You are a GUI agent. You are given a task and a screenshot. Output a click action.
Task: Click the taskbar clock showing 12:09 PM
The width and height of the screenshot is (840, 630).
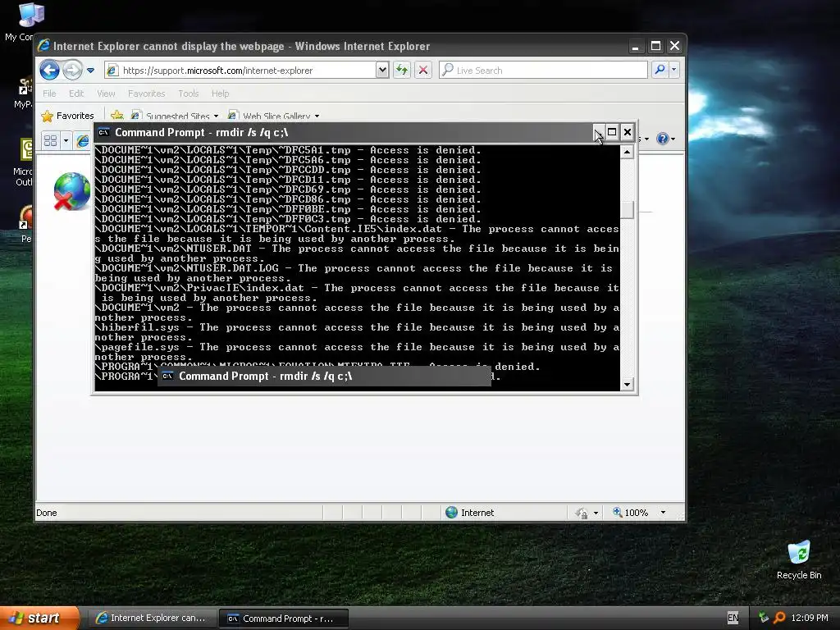point(810,618)
